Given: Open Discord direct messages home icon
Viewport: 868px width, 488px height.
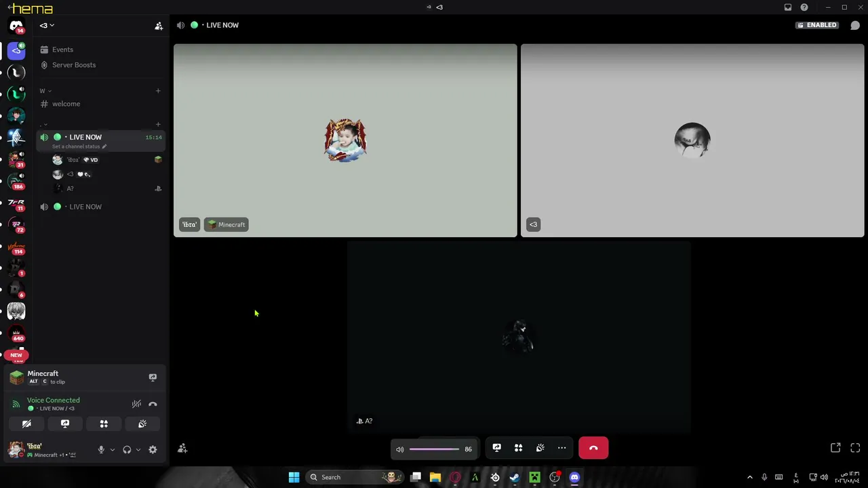Looking at the screenshot, I should (16, 26).
